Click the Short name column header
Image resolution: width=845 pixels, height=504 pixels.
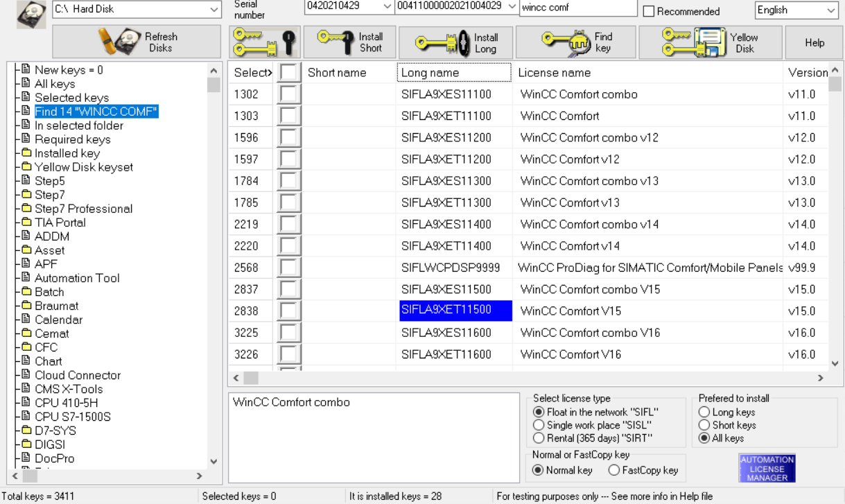349,73
